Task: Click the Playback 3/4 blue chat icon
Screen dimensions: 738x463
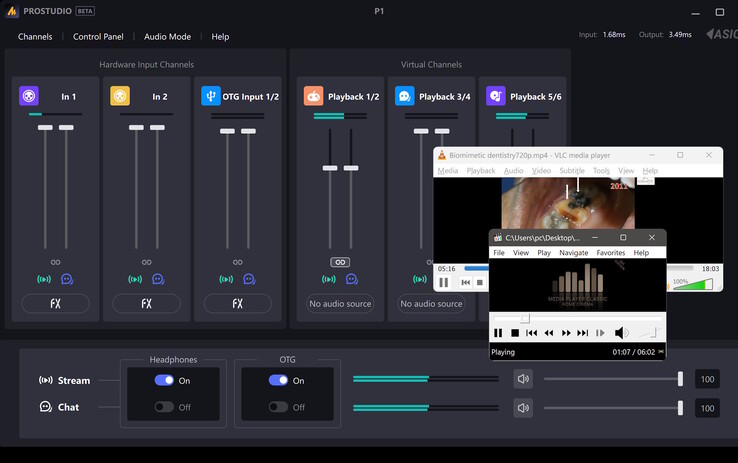Action: click(404, 96)
